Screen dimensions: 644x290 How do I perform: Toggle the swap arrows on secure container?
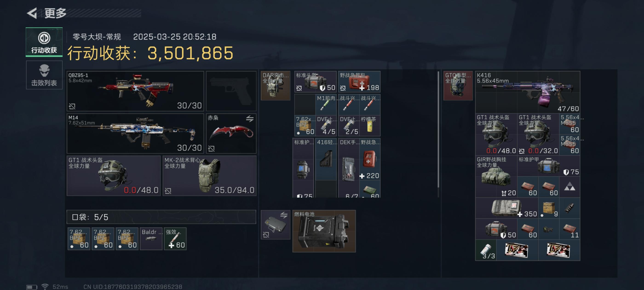click(x=284, y=215)
